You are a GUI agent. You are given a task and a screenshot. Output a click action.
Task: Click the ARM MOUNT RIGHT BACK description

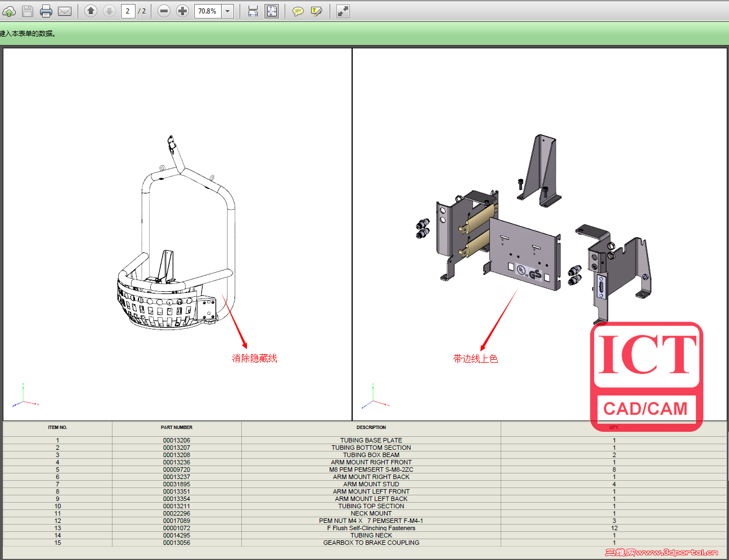click(x=371, y=477)
